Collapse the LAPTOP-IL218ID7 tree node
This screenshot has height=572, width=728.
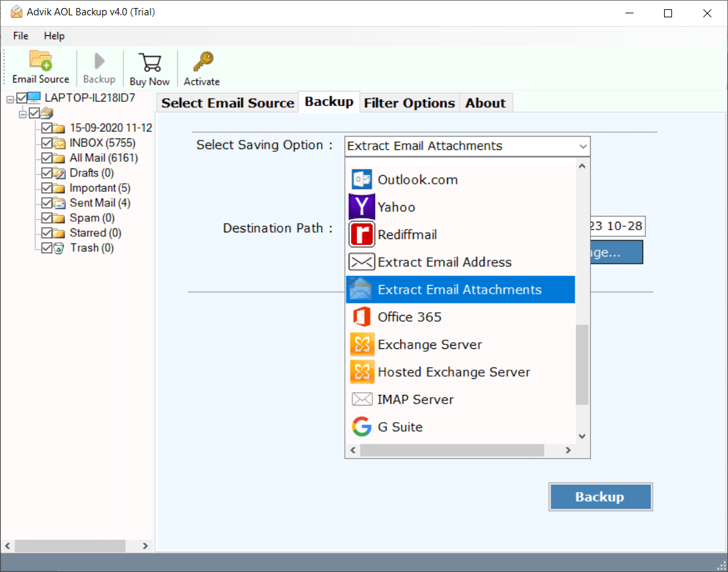click(10, 99)
